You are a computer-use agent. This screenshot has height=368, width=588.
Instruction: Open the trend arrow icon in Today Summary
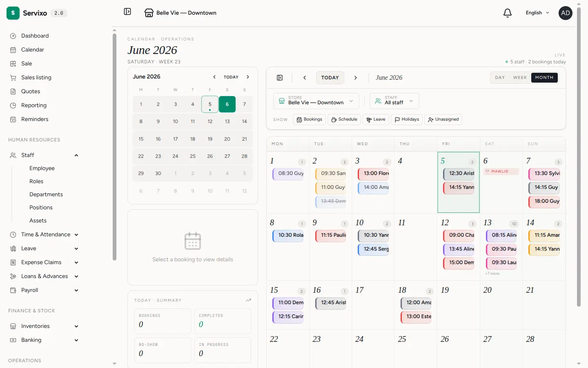[x=248, y=300]
